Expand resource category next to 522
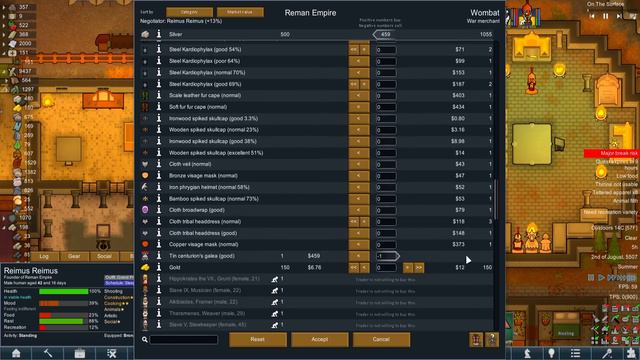Screen dimensions: 640x360 (4, 25)
